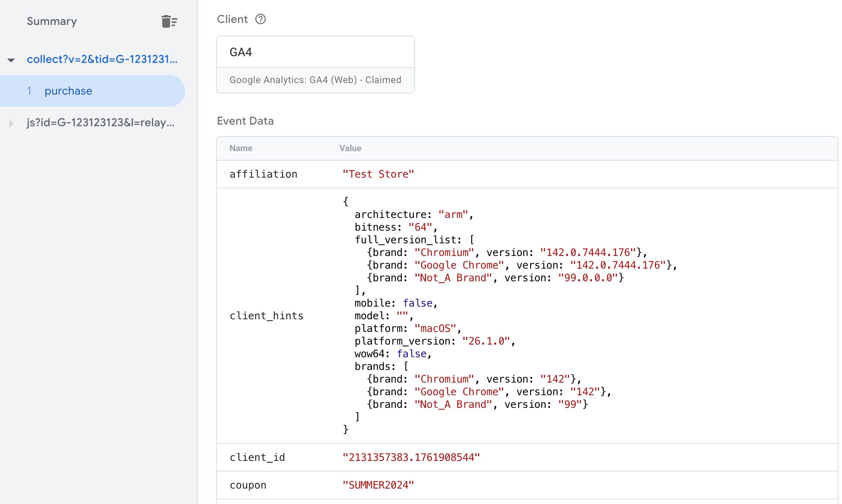
Task: Click the Name column header
Action: (x=241, y=148)
